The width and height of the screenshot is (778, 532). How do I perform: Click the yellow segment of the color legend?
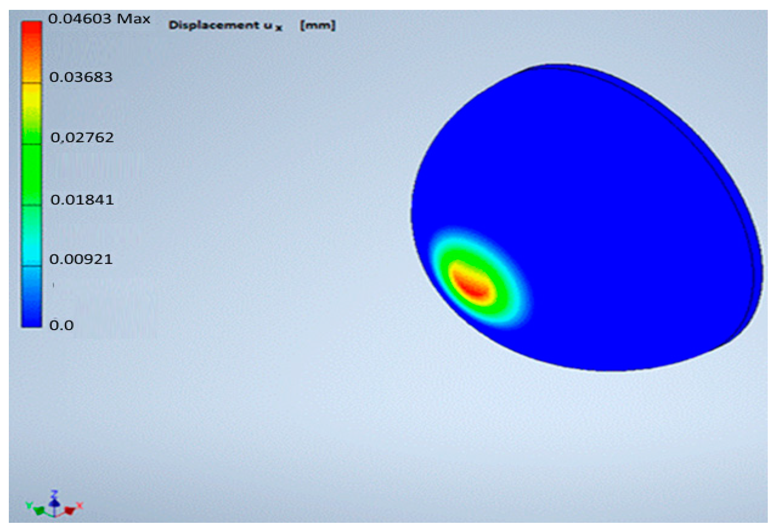coord(32,99)
